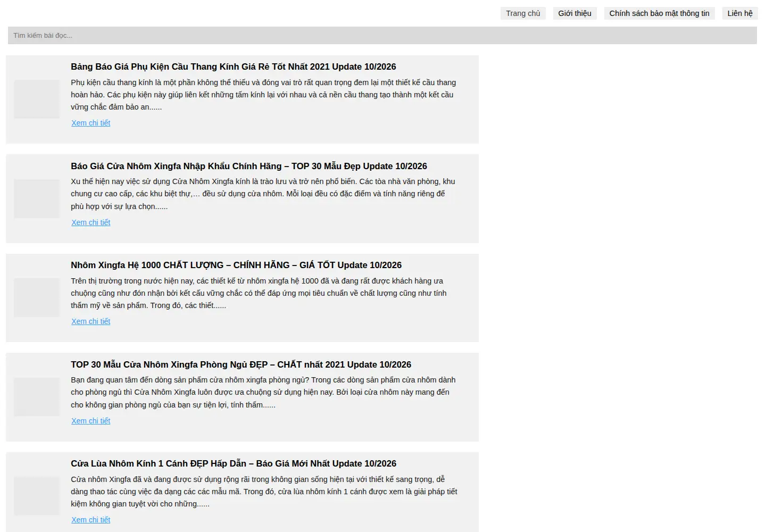Image resolution: width=766 pixels, height=532 pixels.
Task: Click Xem chi tiết under Phụ Kiện Cầu Thang Kính
Action: 91,123
